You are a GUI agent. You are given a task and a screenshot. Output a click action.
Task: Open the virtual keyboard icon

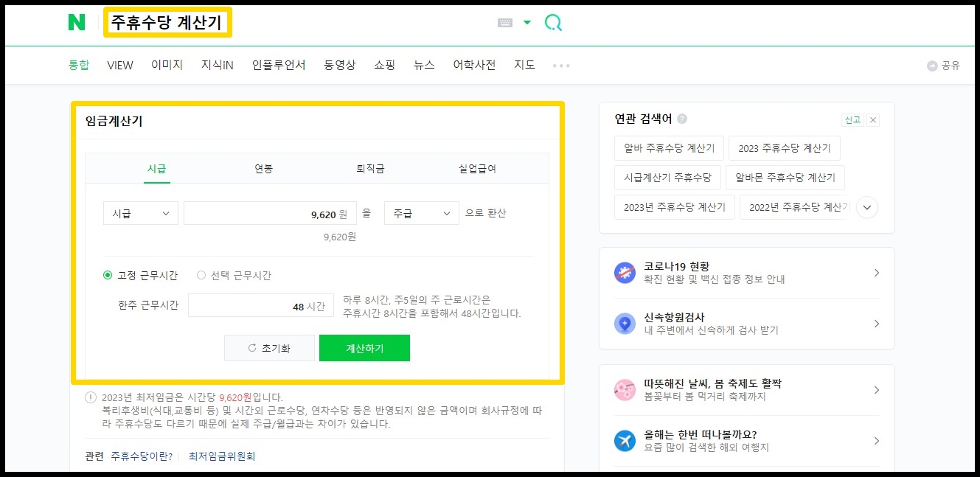[505, 23]
